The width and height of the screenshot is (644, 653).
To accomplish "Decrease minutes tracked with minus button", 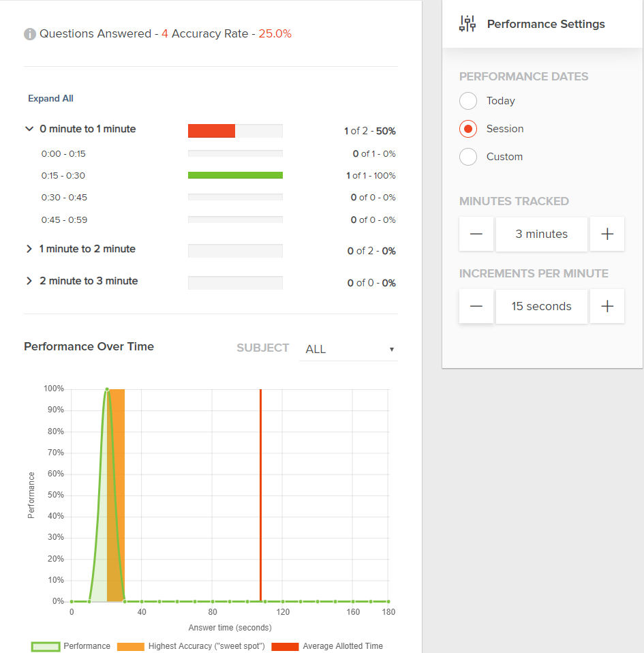I will pyautogui.click(x=476, y=234).
